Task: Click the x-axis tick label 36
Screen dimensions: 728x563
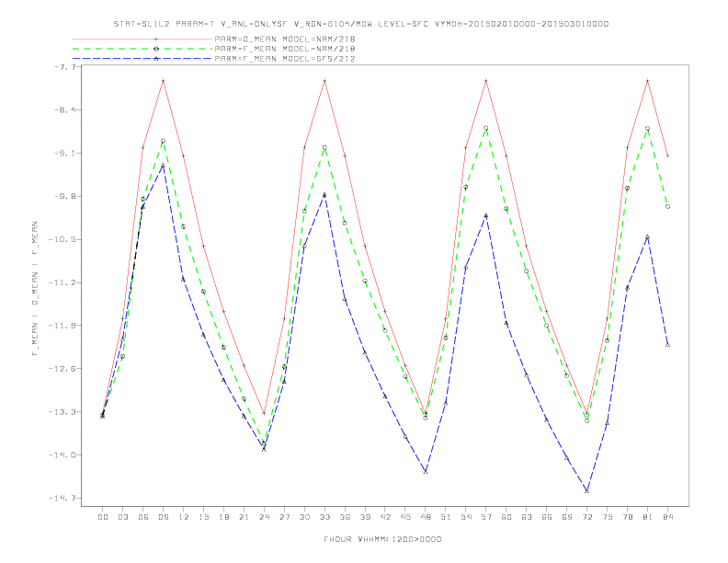Action: coord(345,517)
